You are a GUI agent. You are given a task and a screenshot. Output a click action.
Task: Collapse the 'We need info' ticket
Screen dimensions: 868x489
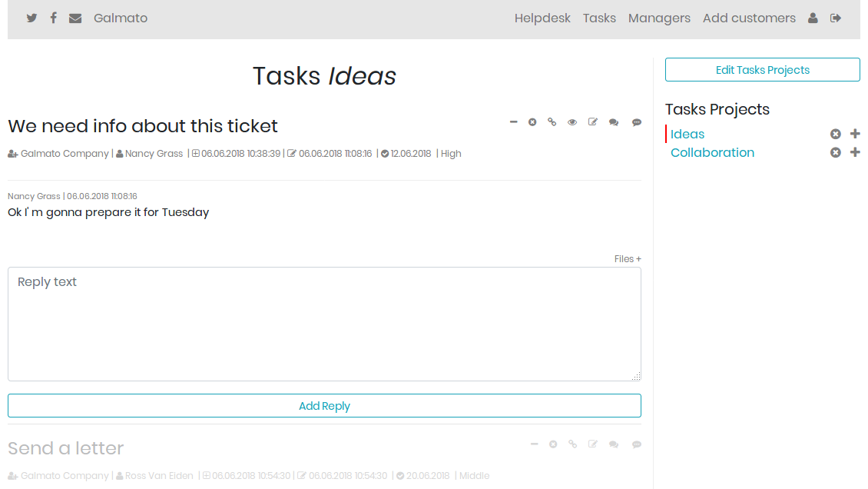(x=514, y=121)
